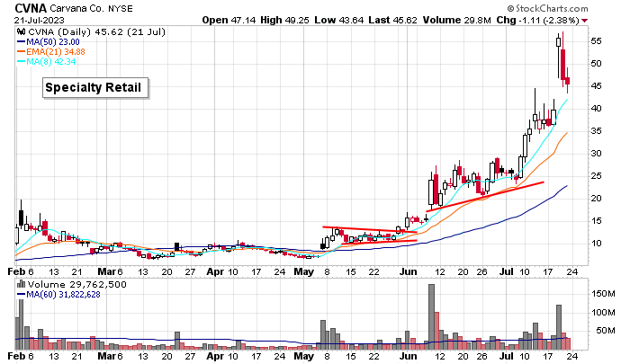Click the 150M label on the volume axis
Screen dimensions: 630x364
[x=603, y=294]
